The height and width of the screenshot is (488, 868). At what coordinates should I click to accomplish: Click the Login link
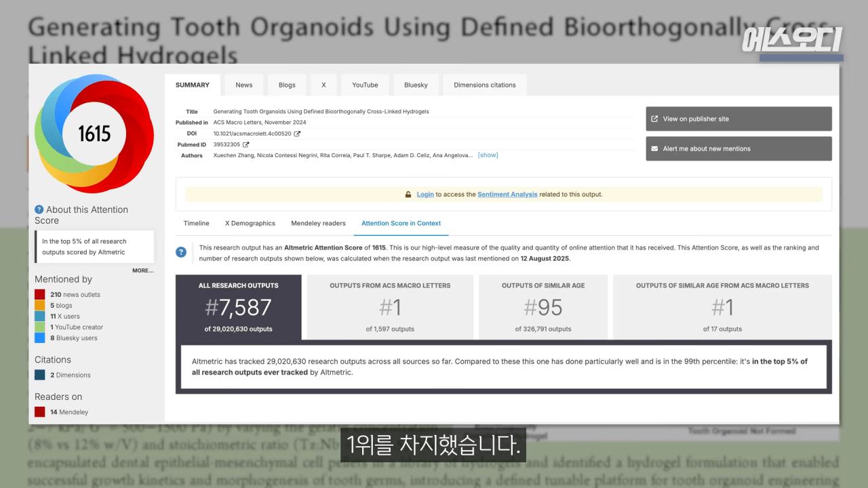(x=425, y=195)
